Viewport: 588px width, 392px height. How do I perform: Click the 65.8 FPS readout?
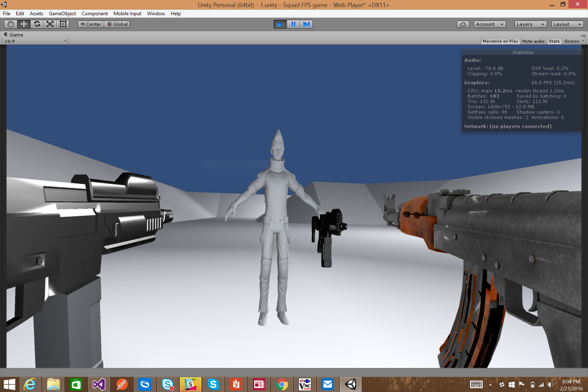click(x=553, y=82)
